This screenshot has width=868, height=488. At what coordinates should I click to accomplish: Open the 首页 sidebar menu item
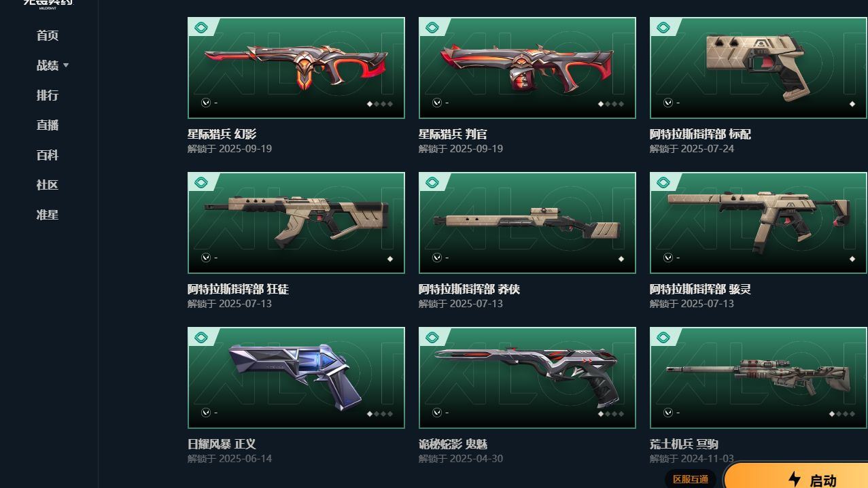[48, 35]
